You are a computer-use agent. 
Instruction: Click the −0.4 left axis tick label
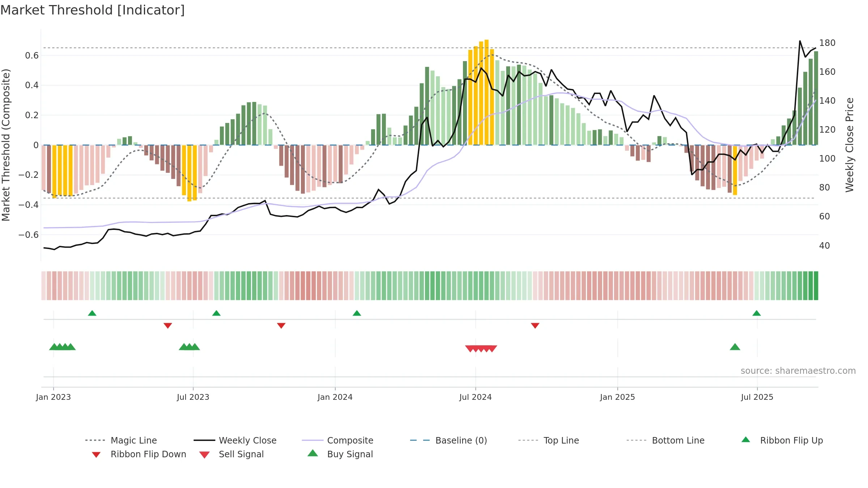[29, 205]
